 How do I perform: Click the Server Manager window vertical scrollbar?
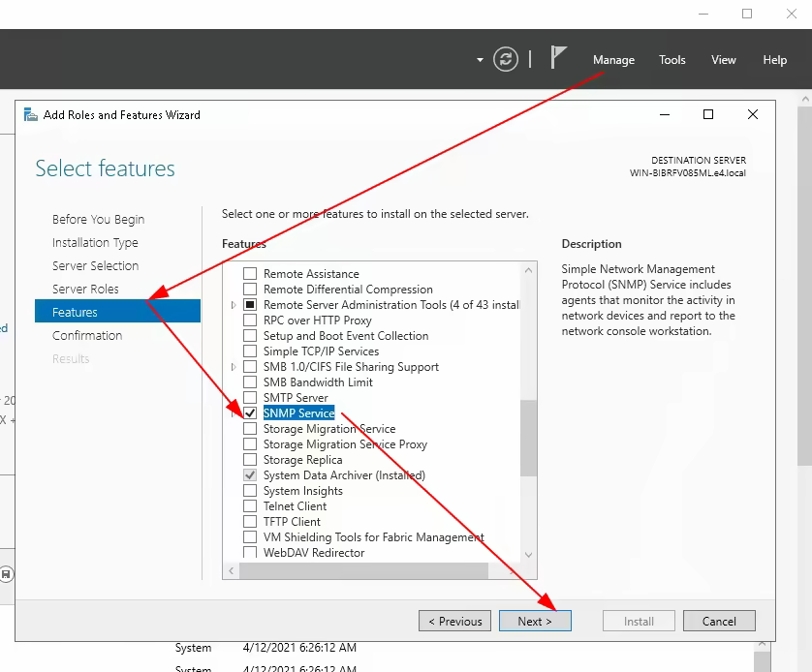[x=804, y=286]
